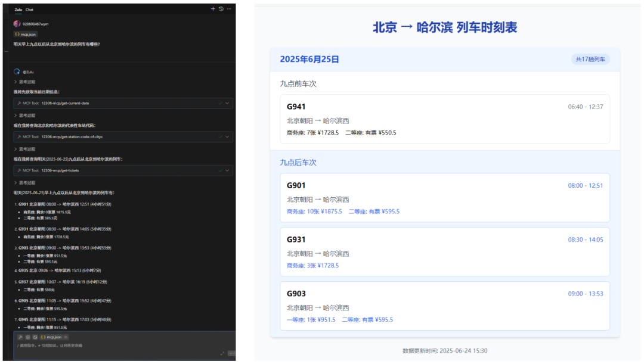Click the send message button
644x364 pixels.
click(x=233, y=353)
